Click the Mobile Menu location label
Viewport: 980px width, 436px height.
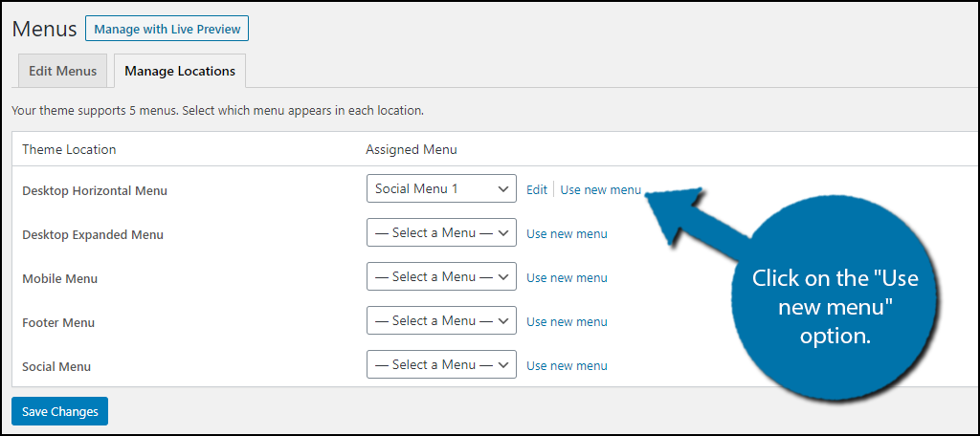pyautogui.click(x=60, y=278)
